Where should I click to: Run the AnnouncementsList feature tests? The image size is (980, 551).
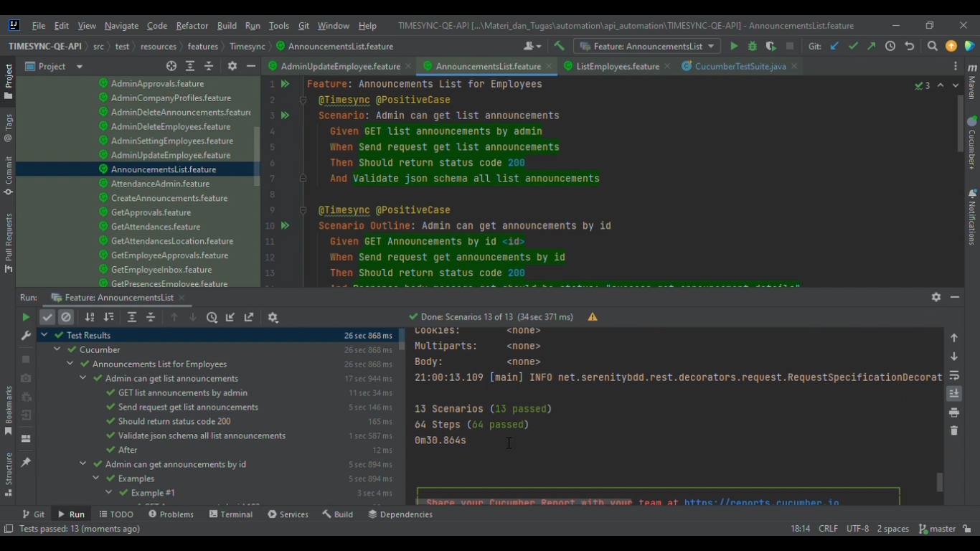click(x=734, y=45)
